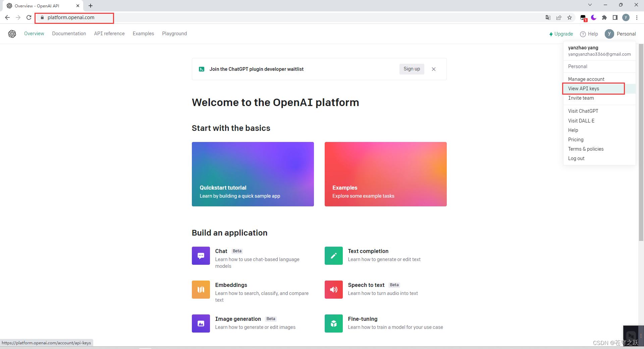644x349 pixels.
Task: Click the Text completion green pencil icon
Action: 334,256
